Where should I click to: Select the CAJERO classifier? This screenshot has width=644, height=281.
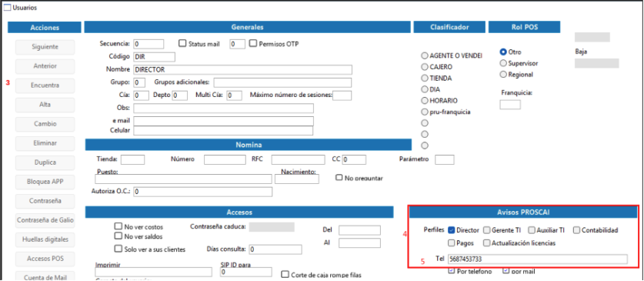tap(425, 66)
